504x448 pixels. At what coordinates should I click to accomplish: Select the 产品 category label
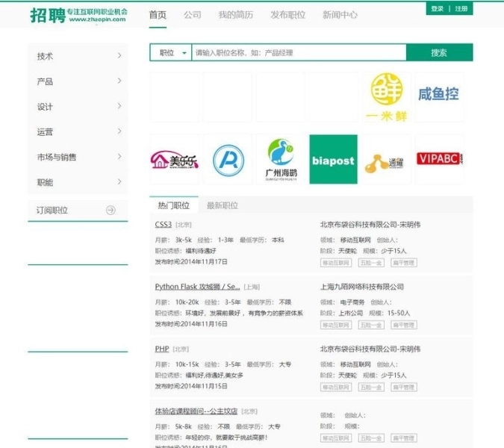pyautogui.click(x=45, y=81)
